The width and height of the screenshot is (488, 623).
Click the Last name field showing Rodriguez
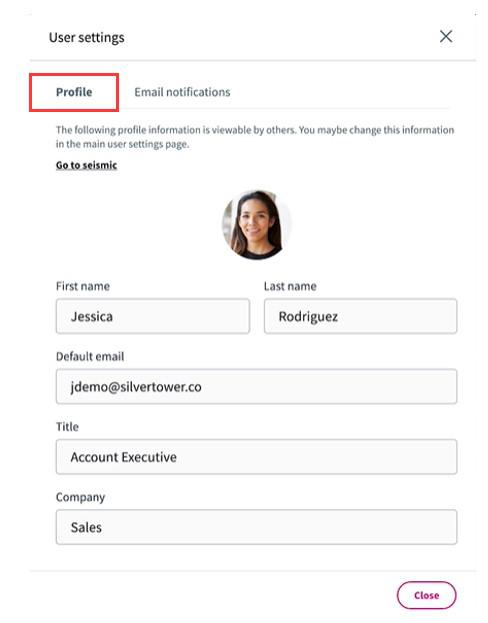point(360,316)
